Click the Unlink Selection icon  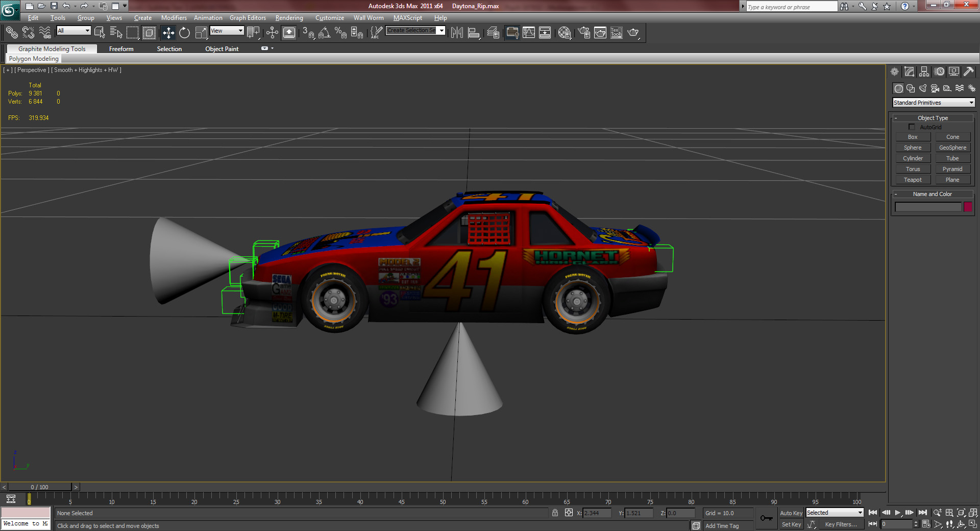point(28,33)
